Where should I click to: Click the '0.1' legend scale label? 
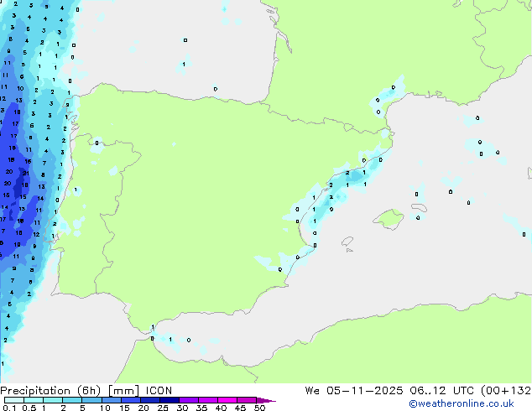coord(9,408)
